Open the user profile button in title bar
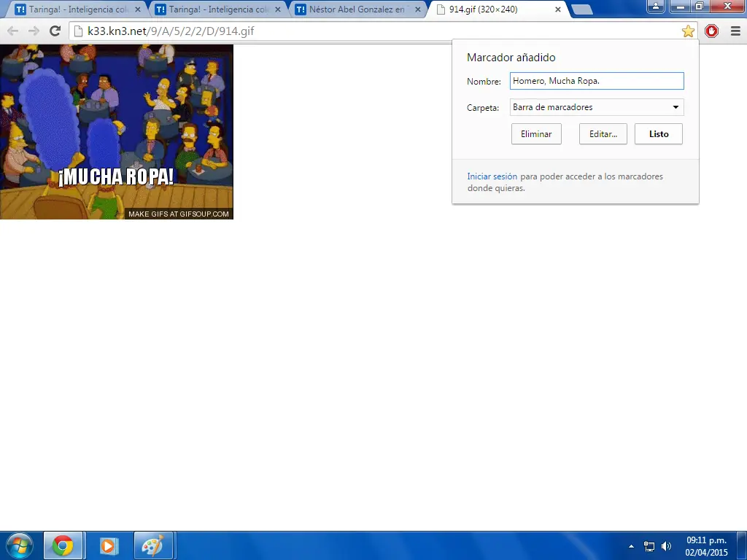Image resolution: width=747 pixels, height=560 pixels. point(656,6)
